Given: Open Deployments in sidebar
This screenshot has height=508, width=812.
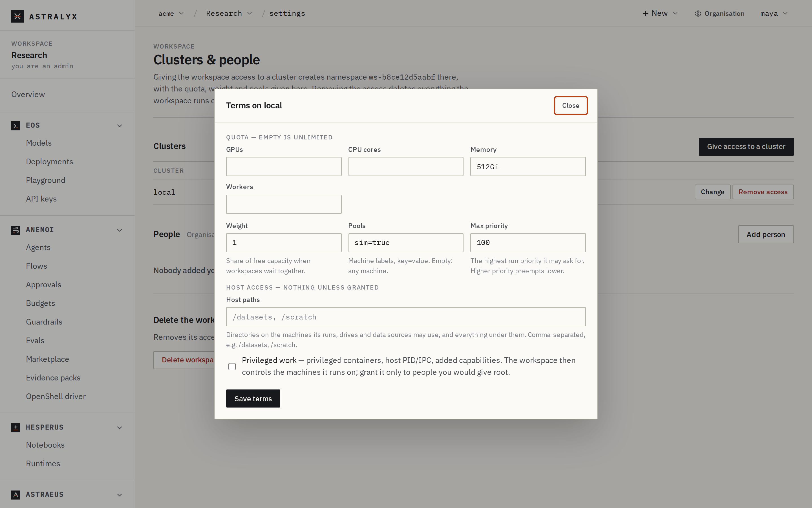Looking at the screenshot, I should tap(50, 162).
